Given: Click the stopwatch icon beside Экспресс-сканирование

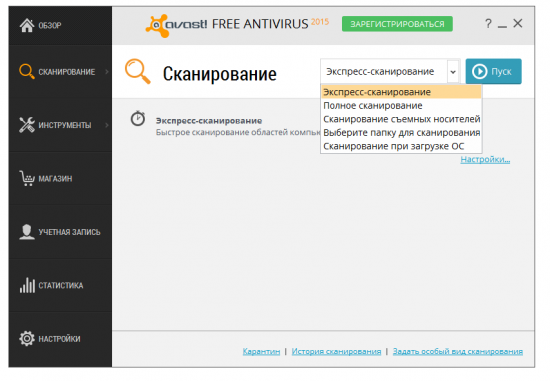Looking at the screenshot, I should point(138,119).
